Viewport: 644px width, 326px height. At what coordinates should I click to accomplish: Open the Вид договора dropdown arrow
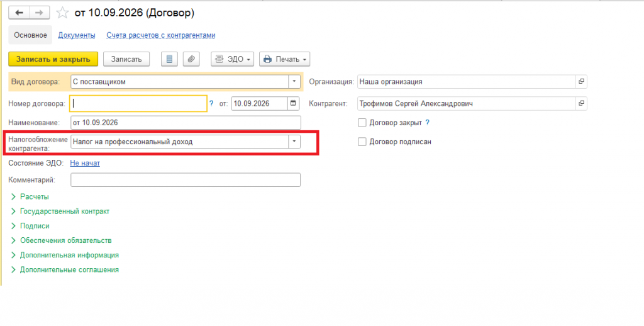pos(294,81)
